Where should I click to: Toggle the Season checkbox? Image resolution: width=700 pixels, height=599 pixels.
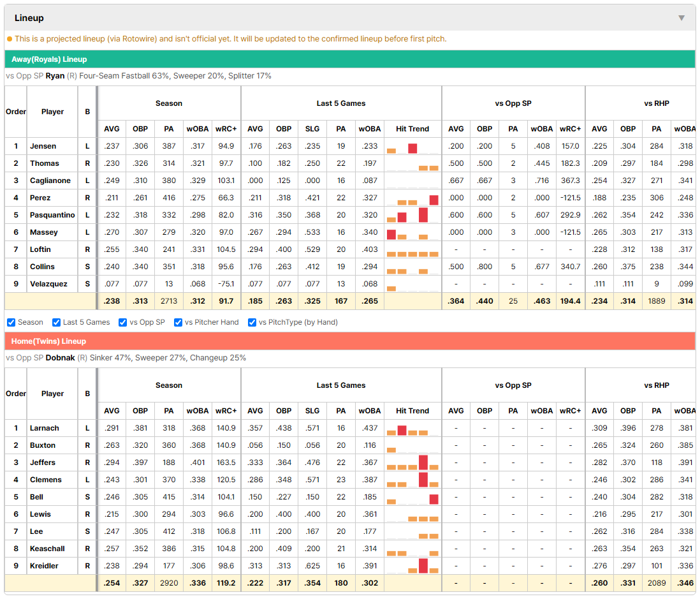click(11, 323)
